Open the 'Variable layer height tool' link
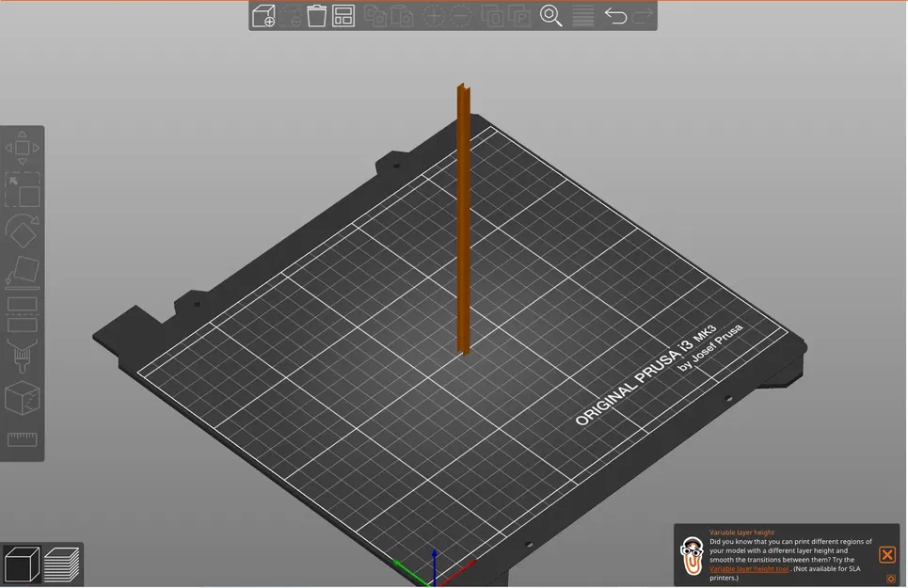The image size is (908, 588). (749, 569)
